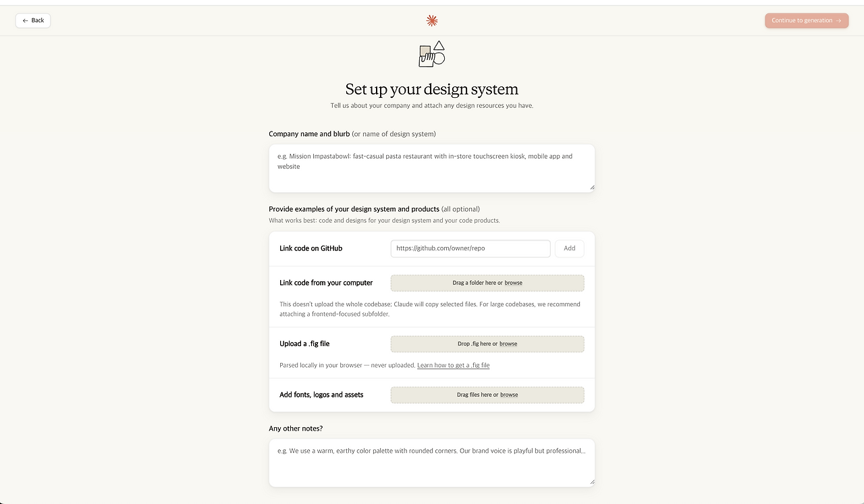The height and width of the screenshot is (504, 864).
Task: Click the .fig file drop zone
Action: tap(487, 344)
